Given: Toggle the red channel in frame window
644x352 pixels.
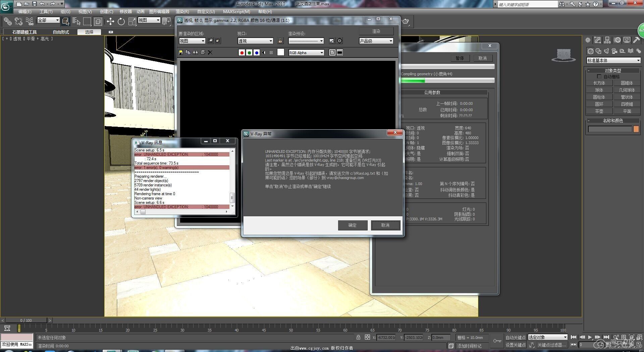Looking at the screenshot, I should point(241,52).
